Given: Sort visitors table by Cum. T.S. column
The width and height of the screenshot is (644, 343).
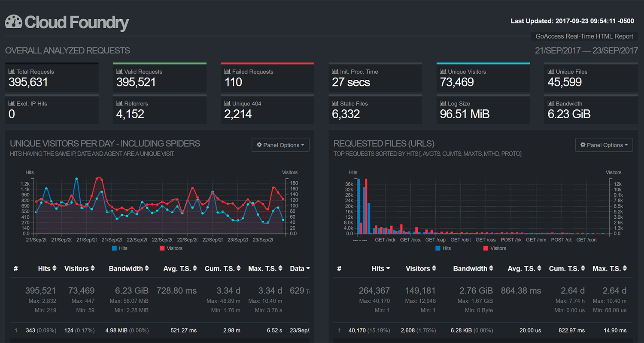Looking at the screenshot, I should coord(222,268).
